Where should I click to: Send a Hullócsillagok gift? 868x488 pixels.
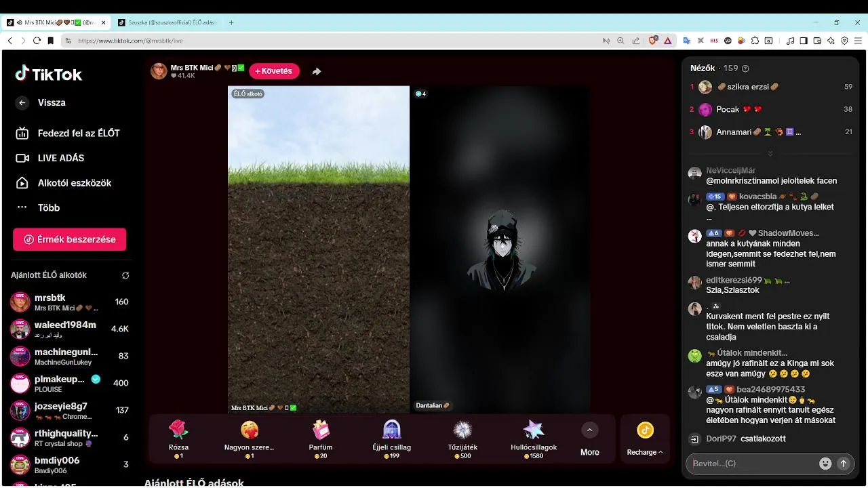534,439
